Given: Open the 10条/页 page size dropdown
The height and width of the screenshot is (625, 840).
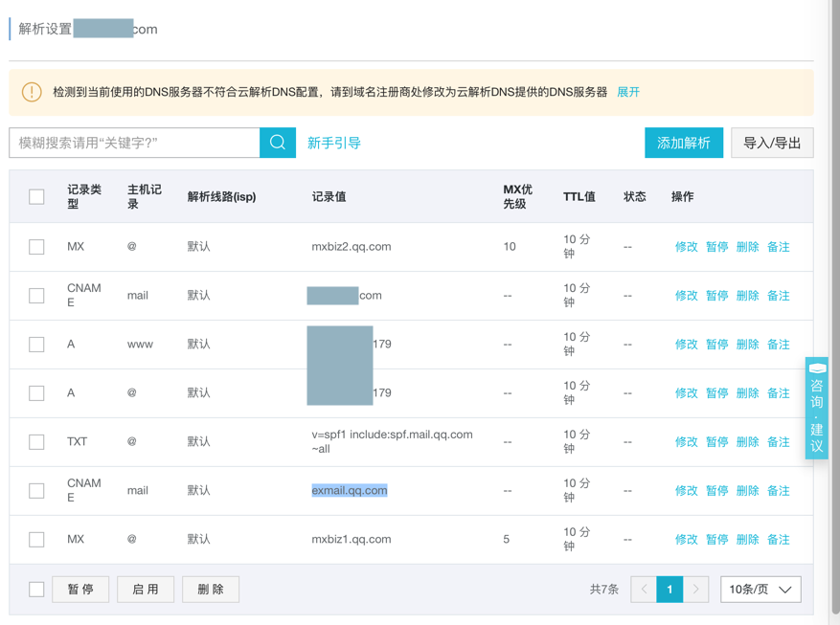Looking at the screenshot, I should coord(761,590).
